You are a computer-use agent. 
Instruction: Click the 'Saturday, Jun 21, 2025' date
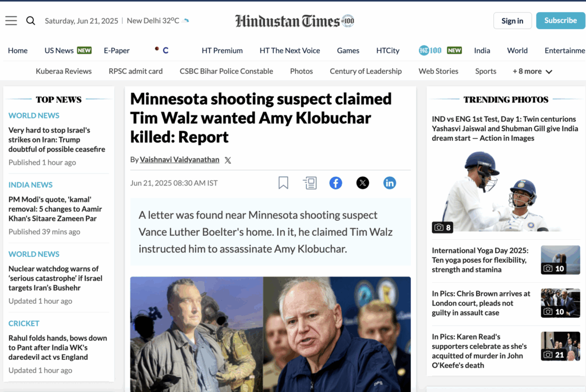(x=81, y=21)
